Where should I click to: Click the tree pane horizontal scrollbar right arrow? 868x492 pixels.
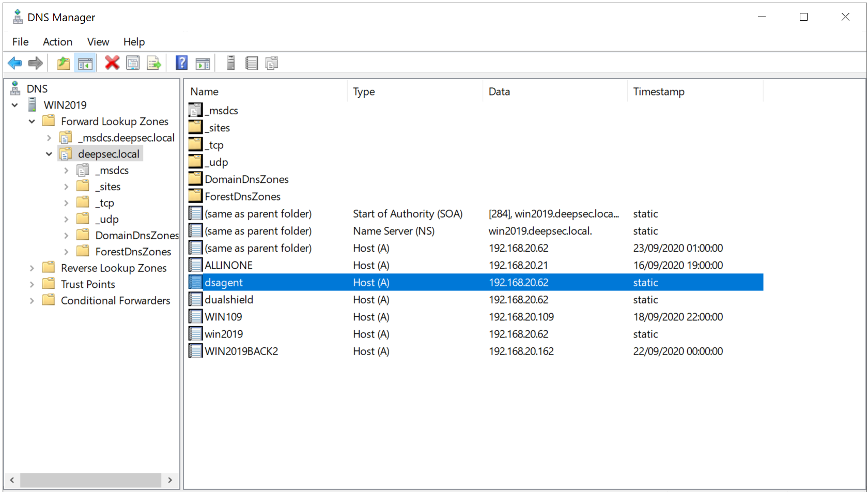(x=170, y=480)
